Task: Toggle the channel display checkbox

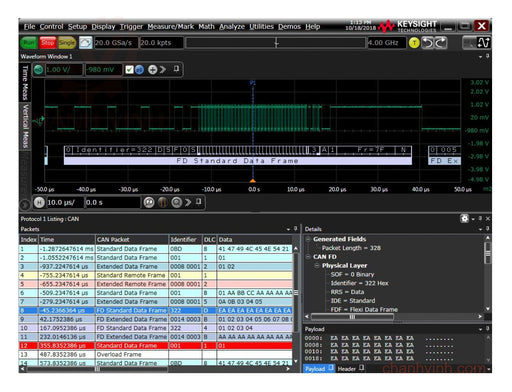Action: coord(129,70)
